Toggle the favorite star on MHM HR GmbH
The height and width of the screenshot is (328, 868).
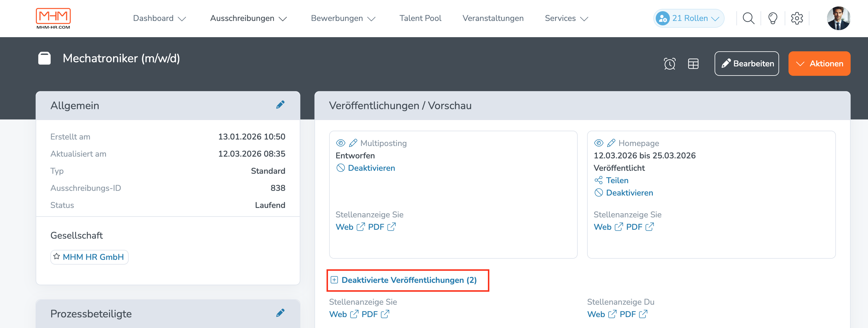point(57,256)
